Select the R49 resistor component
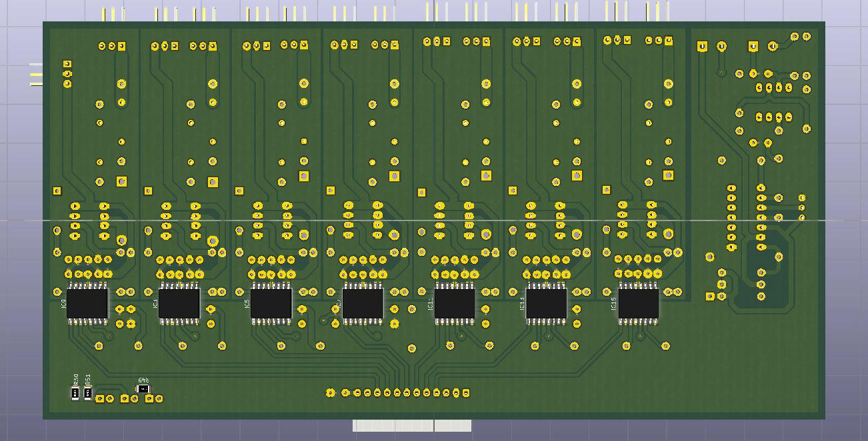The height and width of the screenshot is (441, 868). point(143,388)
